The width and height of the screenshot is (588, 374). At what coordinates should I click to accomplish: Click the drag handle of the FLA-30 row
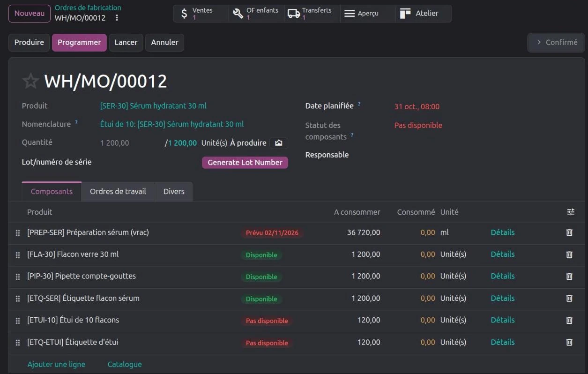point(18,255)
